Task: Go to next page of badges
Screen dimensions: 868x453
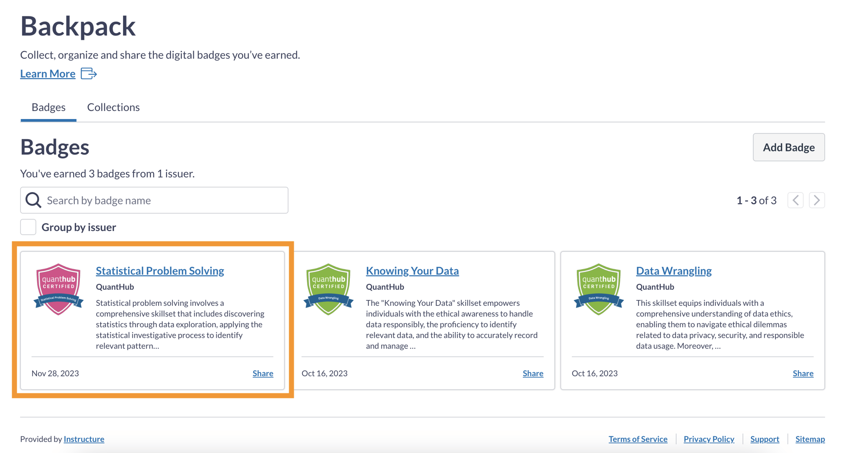Action: click(817, 200)
